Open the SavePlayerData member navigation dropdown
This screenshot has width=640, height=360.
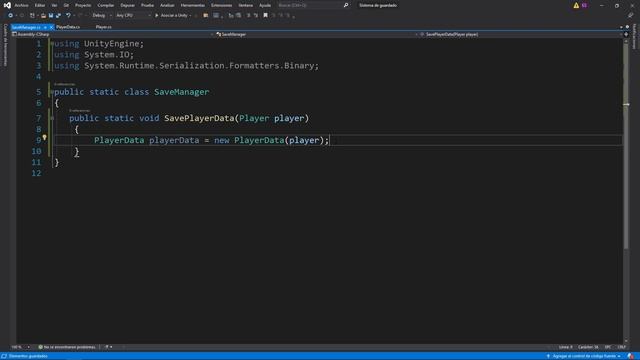click(520, 35)
